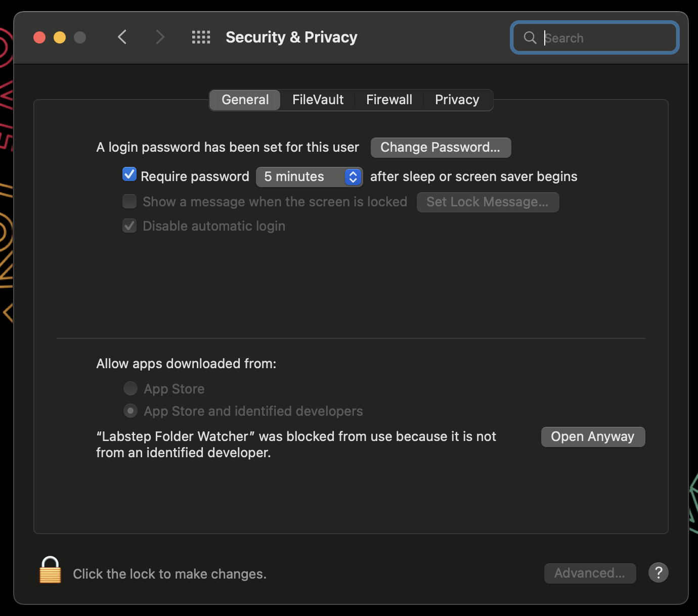This screenshot has height=616, width=698.
Task: Switch to the Privacy tab
Action: point(457,100)
